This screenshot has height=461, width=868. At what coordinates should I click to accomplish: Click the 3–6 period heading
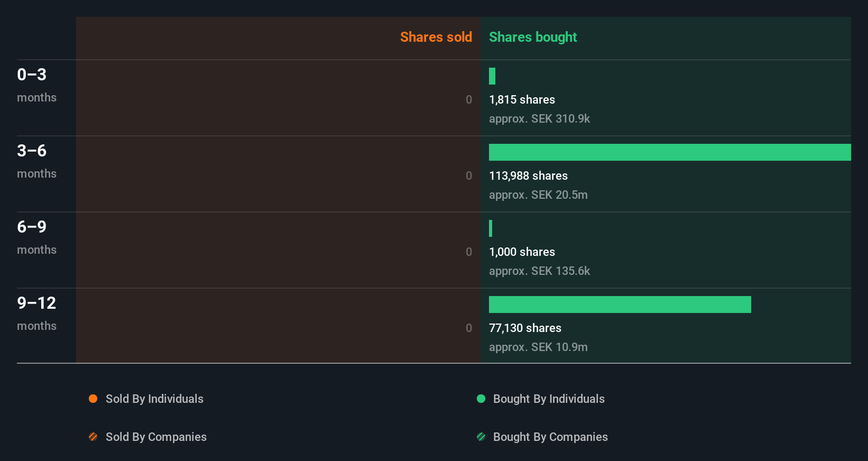32,151
